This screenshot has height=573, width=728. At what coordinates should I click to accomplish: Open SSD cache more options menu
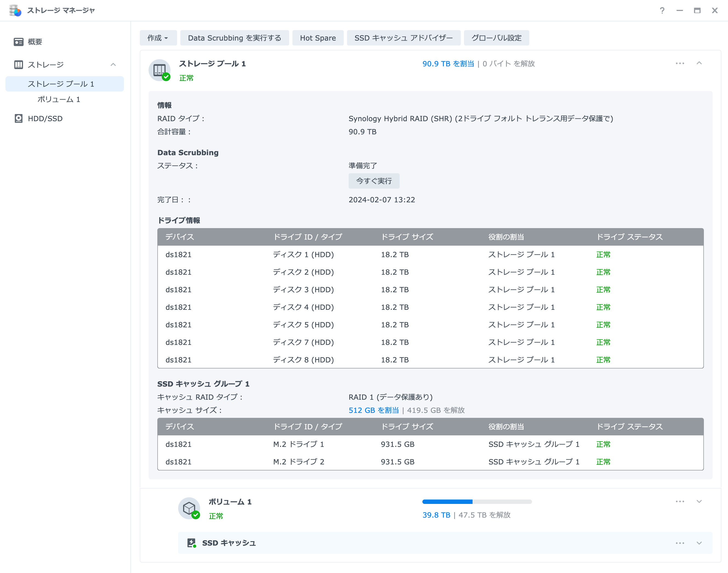680,543
